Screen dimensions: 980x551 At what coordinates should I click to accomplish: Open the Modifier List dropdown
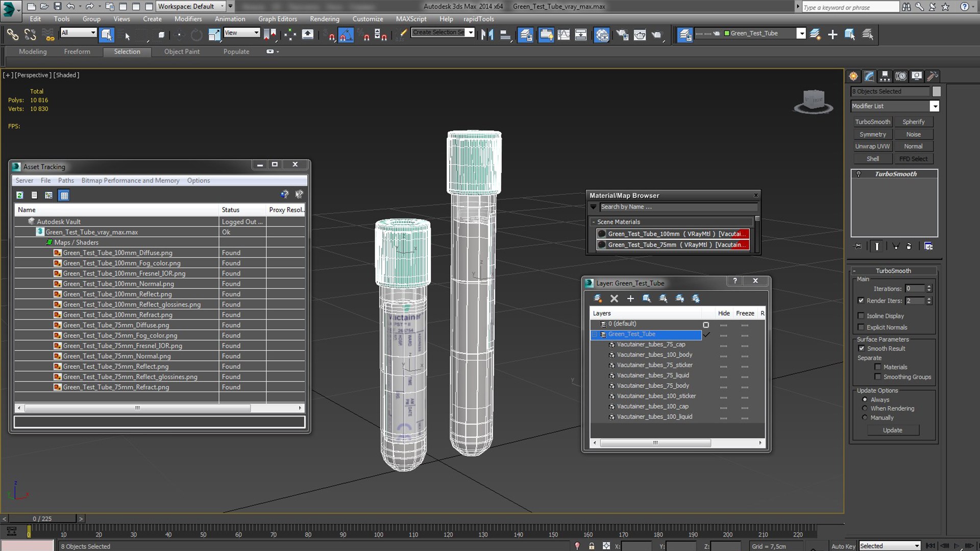[x=934, y=106]
